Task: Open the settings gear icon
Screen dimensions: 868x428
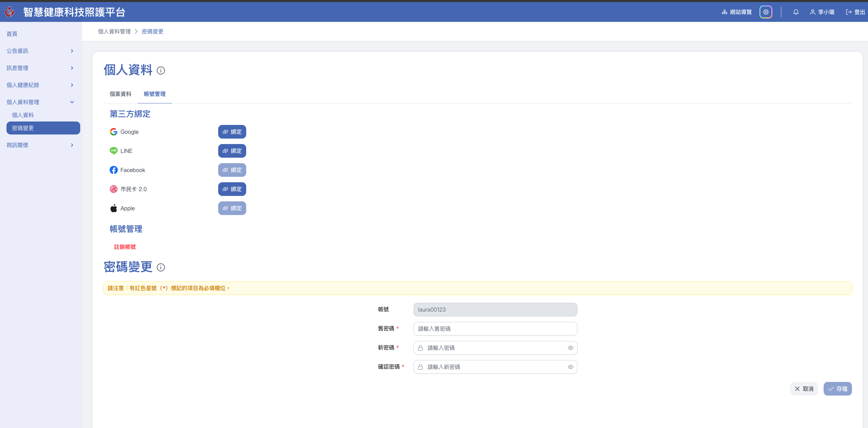Action: 766,12
